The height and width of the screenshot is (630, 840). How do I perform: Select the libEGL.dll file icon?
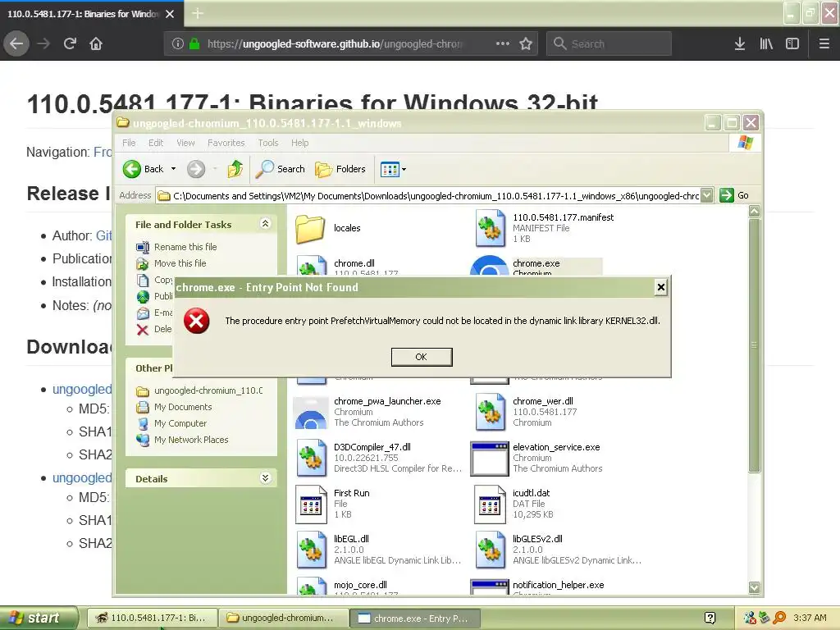pos(311,550)
